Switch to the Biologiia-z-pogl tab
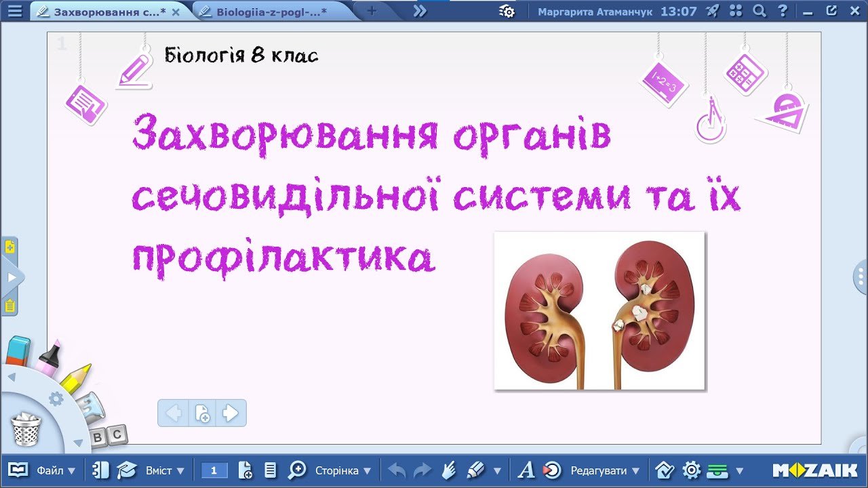 [271, 12]
